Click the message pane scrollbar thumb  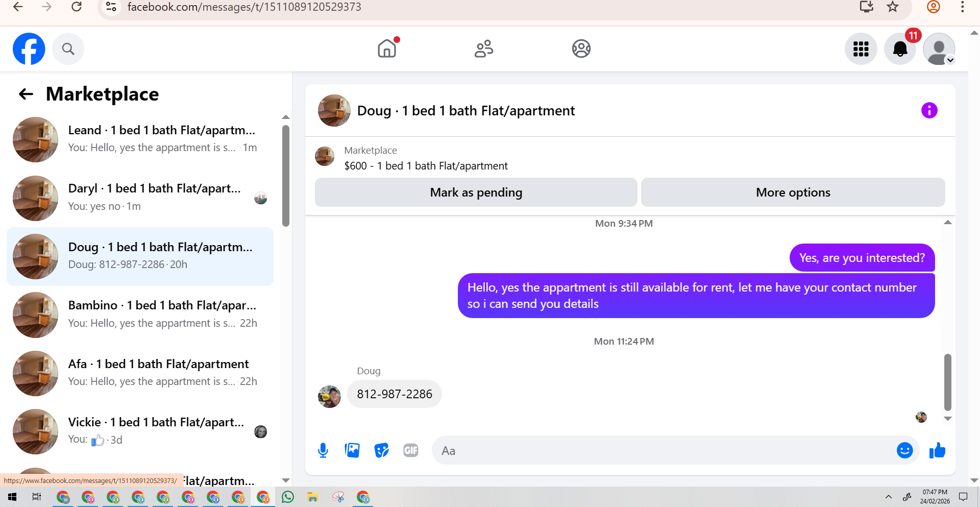tap(948, 382)
